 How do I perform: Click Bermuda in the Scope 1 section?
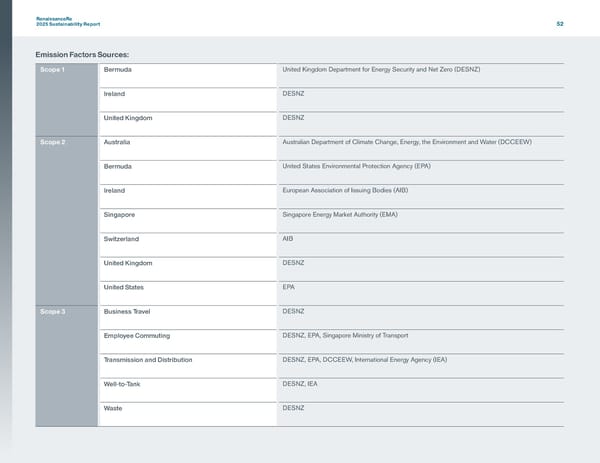click(117, 70)
